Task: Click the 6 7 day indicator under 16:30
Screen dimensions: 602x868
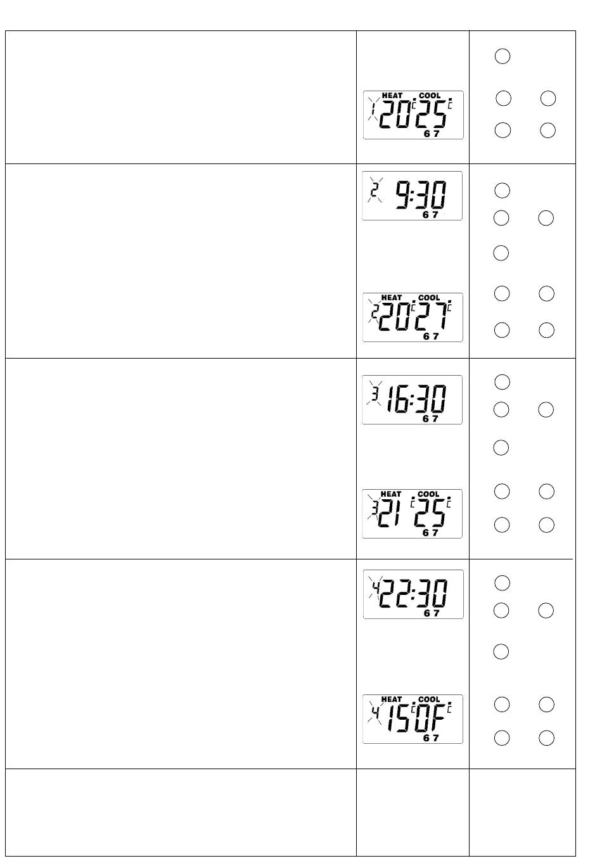Action: click(x=431, y=419)
